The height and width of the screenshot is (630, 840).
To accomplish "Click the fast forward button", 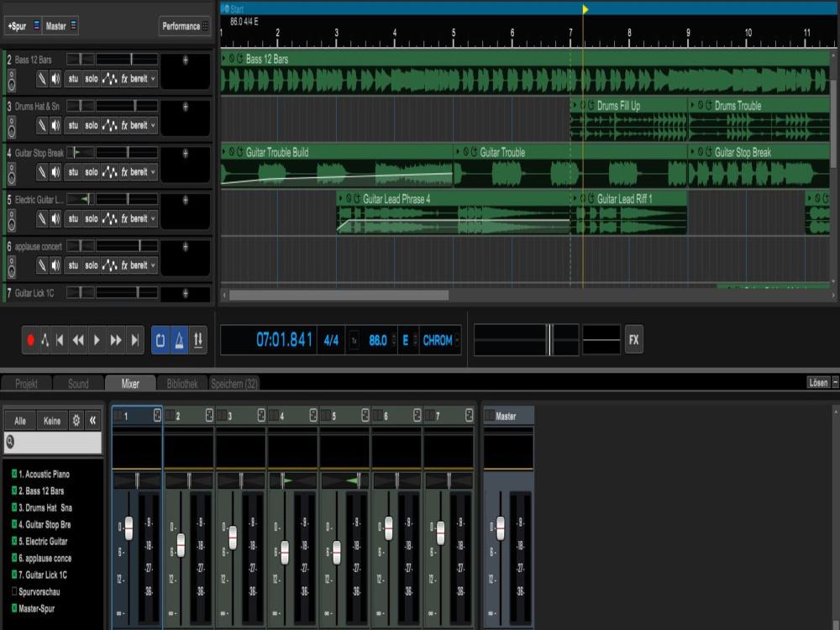I will pos(116,339).
